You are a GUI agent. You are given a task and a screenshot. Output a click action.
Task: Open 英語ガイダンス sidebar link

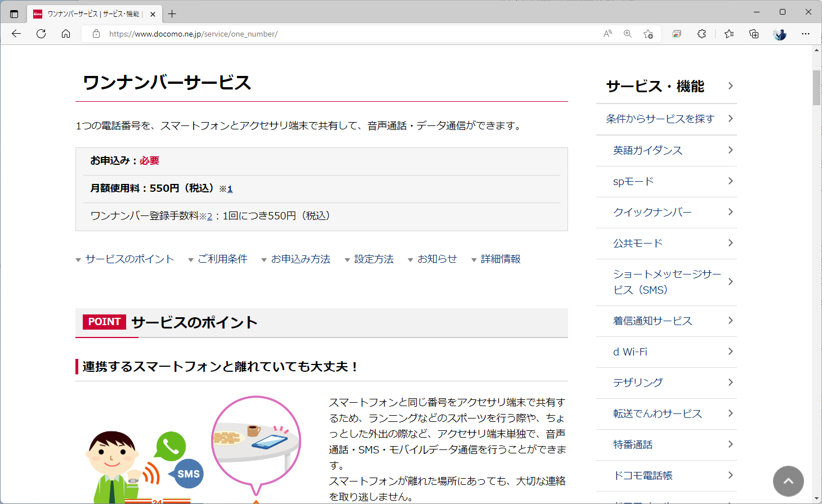(667, 150)
